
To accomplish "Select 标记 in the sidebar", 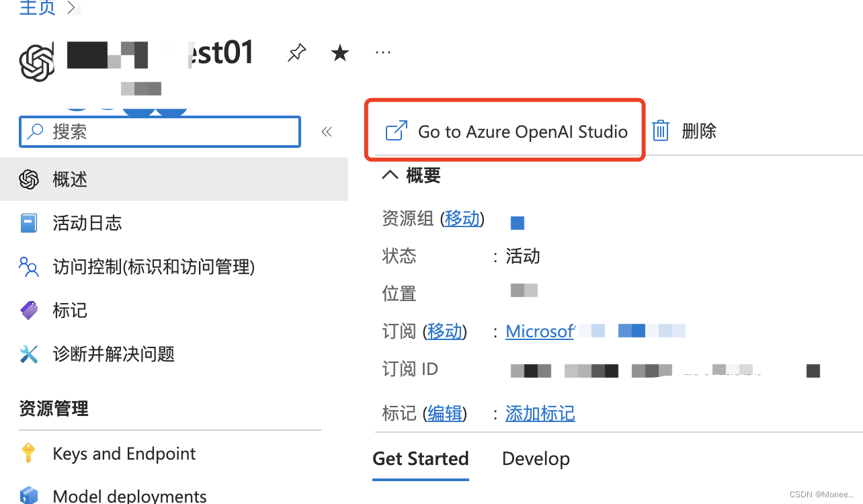I will click(x=69, y=310).
